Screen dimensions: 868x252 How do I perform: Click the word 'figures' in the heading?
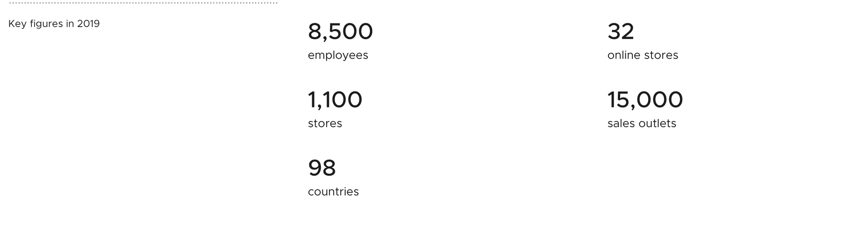46,24
